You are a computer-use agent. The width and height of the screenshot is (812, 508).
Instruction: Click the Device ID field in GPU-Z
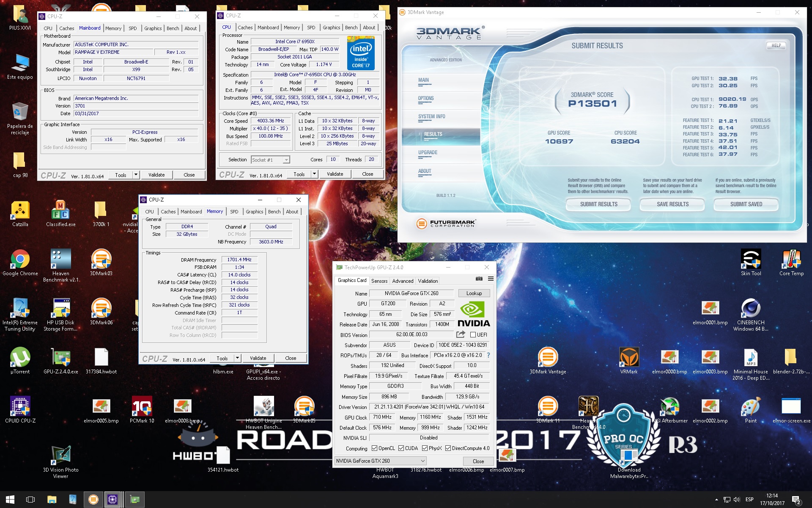462,345
